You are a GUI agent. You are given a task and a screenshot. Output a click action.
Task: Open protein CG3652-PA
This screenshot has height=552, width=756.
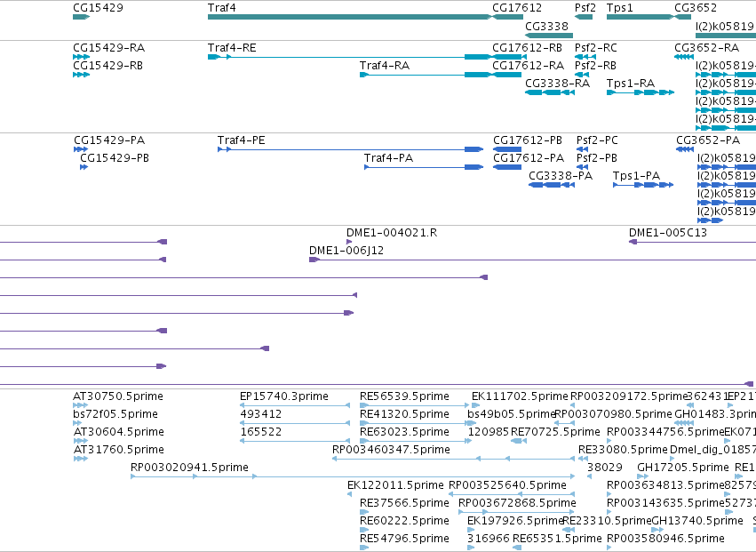click(685, 149)
